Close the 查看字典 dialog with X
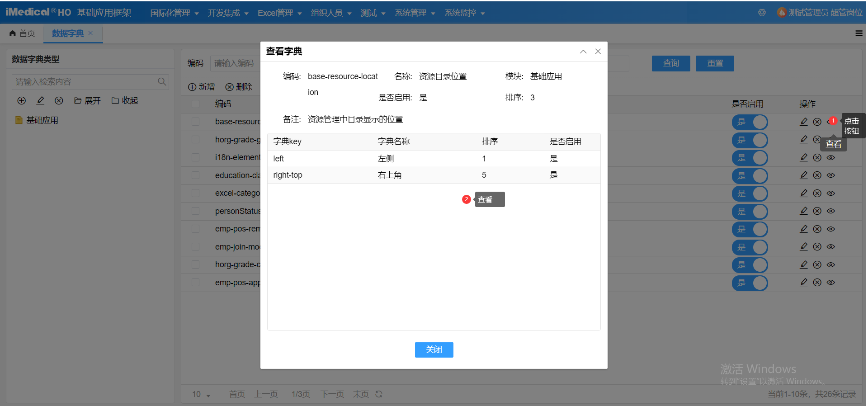 [598, 52]
